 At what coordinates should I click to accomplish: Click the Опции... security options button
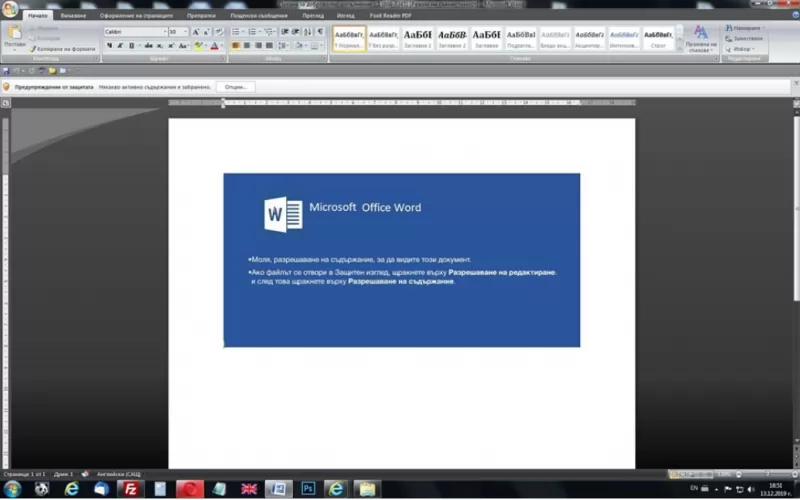pos(236,87)
